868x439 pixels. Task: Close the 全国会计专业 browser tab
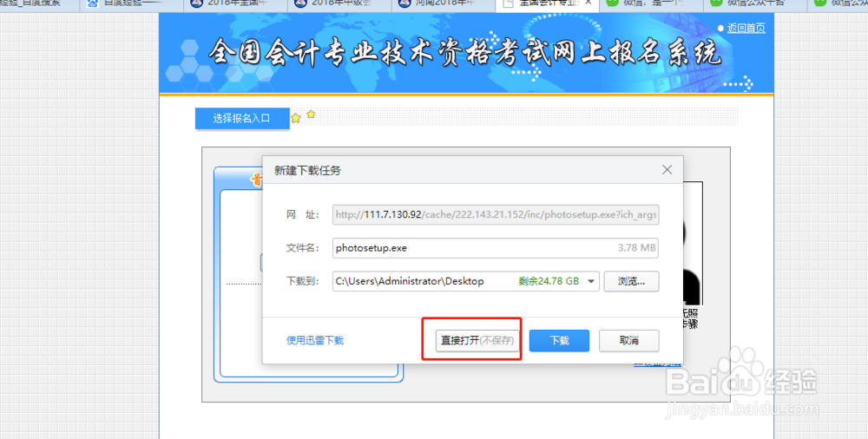[x=589, y=3]
